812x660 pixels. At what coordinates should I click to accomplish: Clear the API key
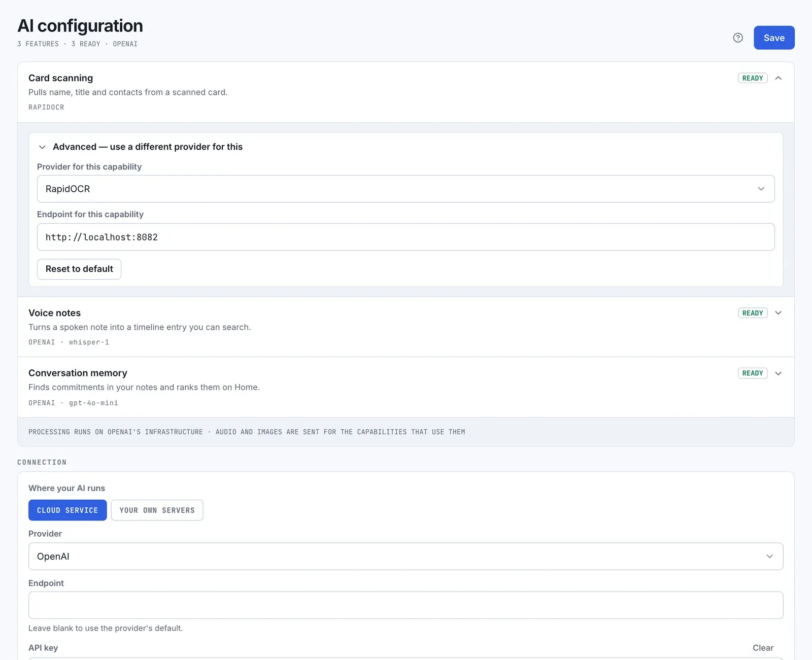pos(763,648)
